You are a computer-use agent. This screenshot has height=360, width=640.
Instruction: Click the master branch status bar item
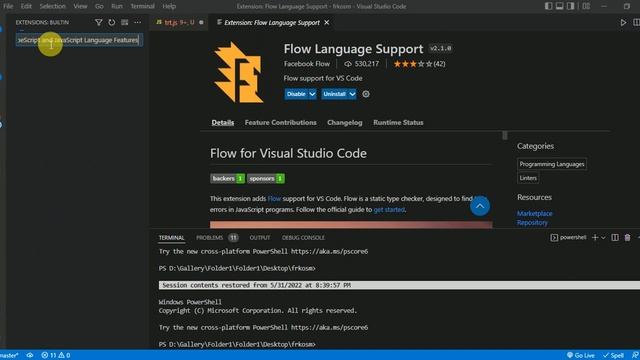pos(9,355)
